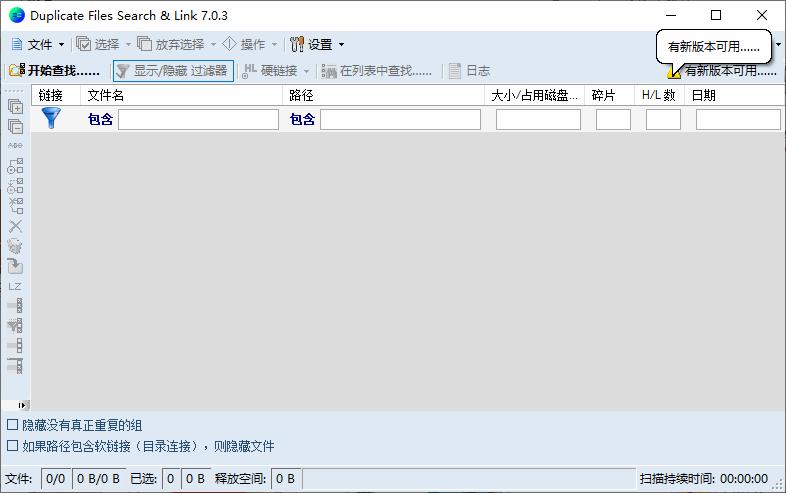Click the app logo in title bar
Image resolution: width=786 pixels, height=493 pixels.
pos(17,16)
